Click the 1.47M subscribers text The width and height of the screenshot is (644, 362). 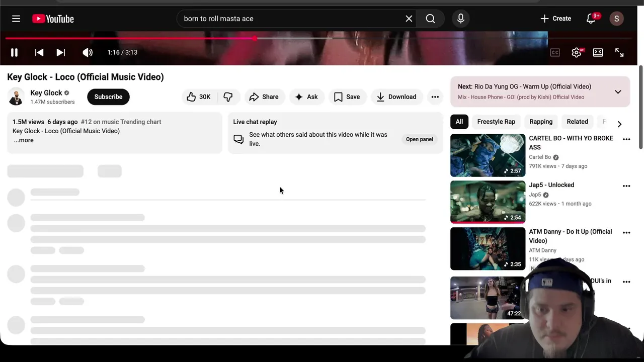point(52,102)
